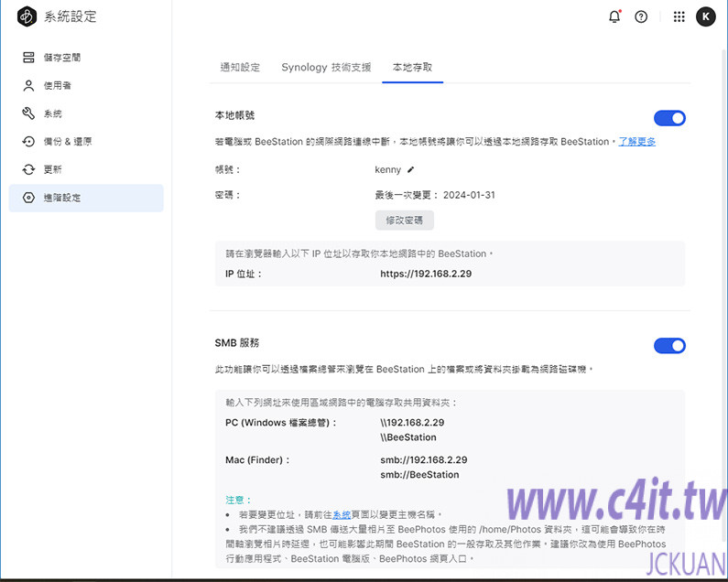The width and height of the screenshot is (728, 582).
Task: Select 更新 in the sidebar
Action: [x=86, y=169]
